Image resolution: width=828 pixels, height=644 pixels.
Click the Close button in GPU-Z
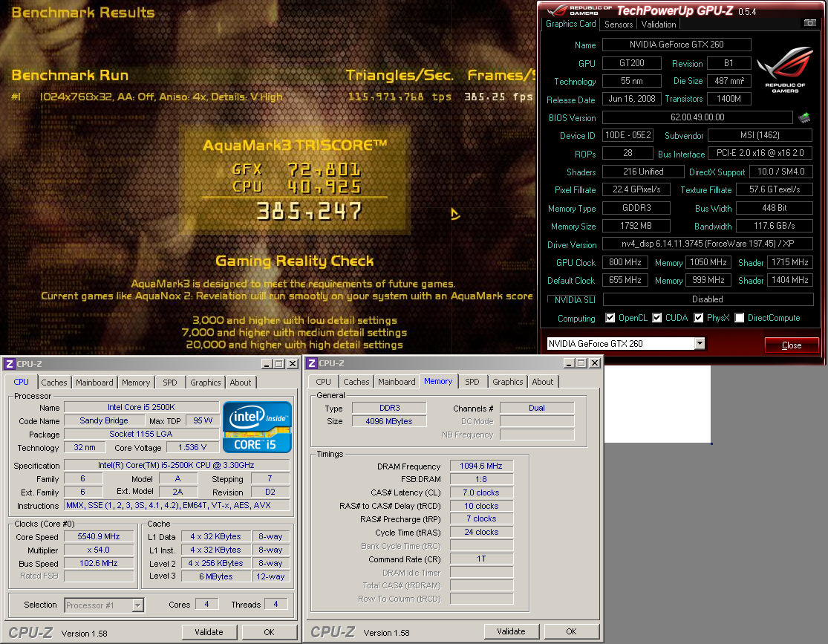point(792,345)
